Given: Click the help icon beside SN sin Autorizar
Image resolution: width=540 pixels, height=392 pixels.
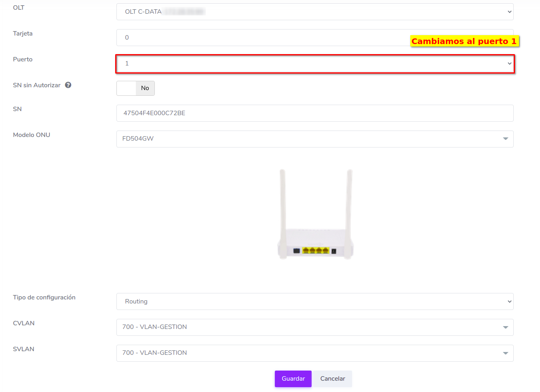Looking at the screenshot, I should point(68,85).
